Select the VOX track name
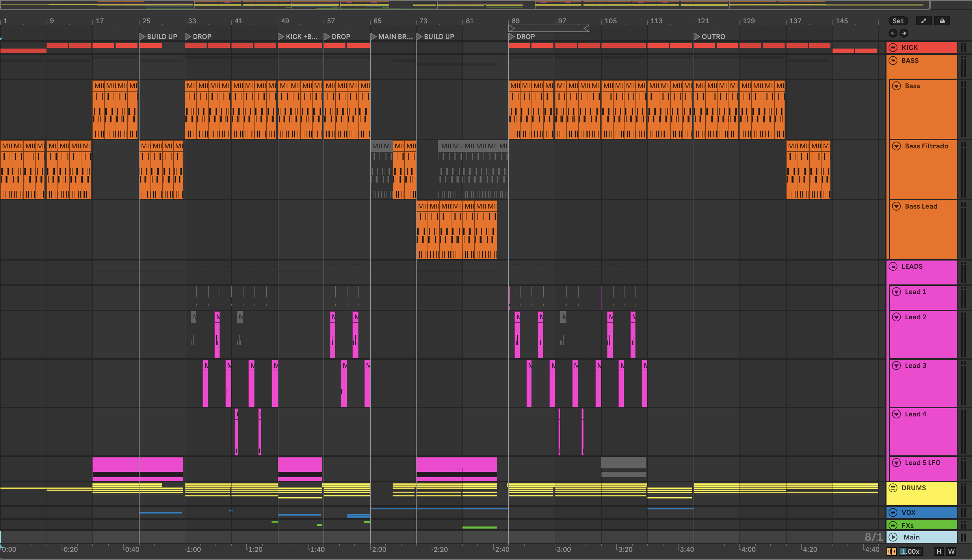 pos(908,512)
